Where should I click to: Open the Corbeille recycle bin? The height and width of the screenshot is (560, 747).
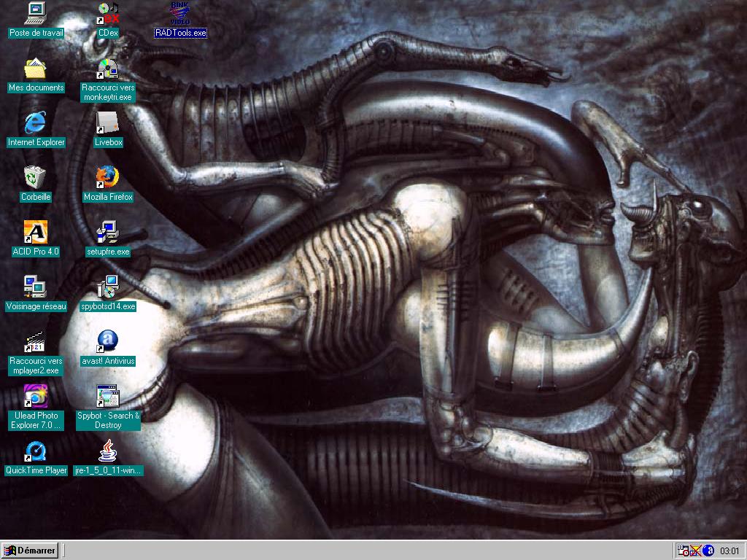click(36, 178)
